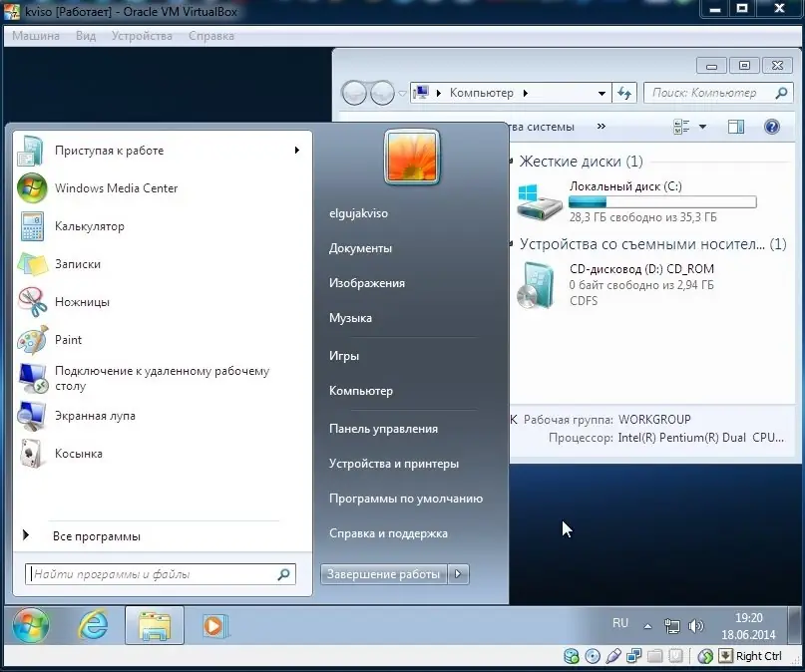
Task: Click the Explorer back navigation button
Action: click(354, 93)
